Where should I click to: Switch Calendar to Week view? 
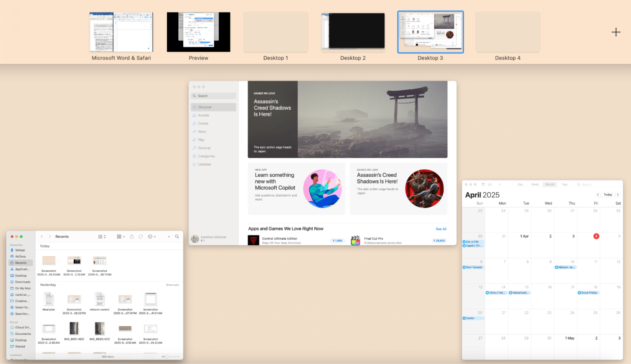pos(535,184)
